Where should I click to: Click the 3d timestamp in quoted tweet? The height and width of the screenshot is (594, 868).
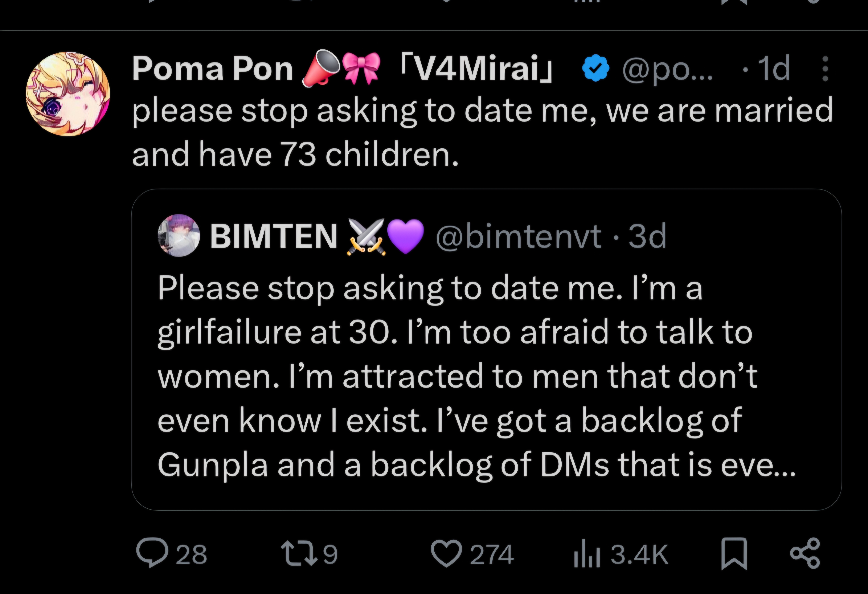click(647, 236)
